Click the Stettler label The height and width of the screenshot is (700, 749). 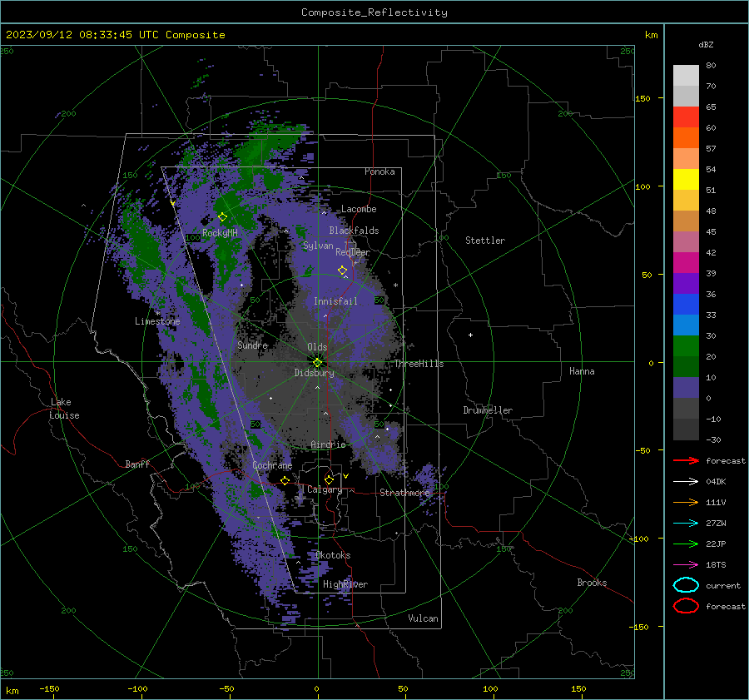[x=485, y=241]
